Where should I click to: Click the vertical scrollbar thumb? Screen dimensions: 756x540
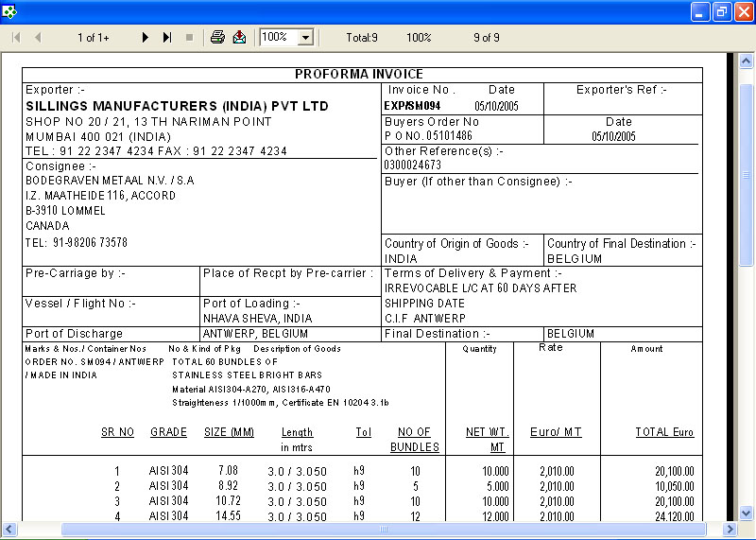tap(746, 174)
